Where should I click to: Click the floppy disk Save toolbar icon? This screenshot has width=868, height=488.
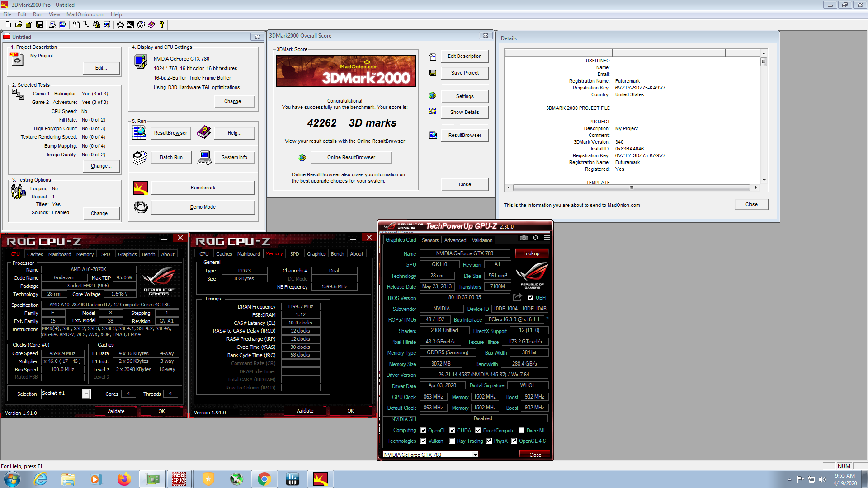(39, 24)
